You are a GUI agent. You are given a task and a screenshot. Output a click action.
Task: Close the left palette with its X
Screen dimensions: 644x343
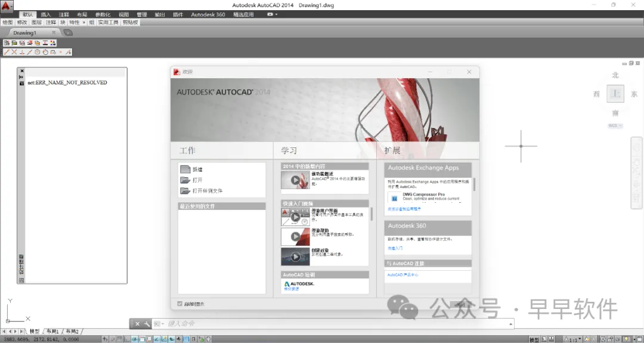(x=22, y=70)
